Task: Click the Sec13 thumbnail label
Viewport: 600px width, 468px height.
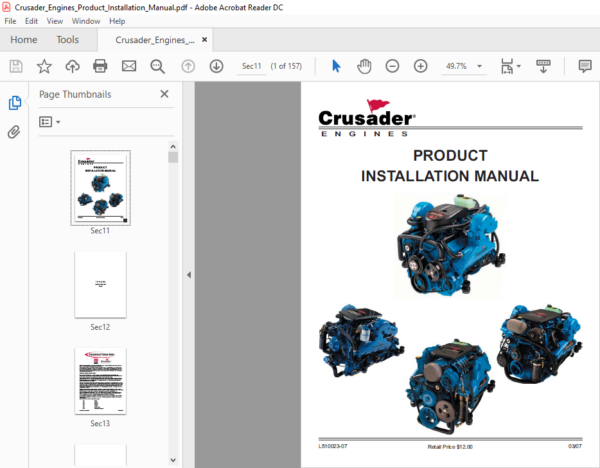Action: pyautogui.click(x=100, y=424)
